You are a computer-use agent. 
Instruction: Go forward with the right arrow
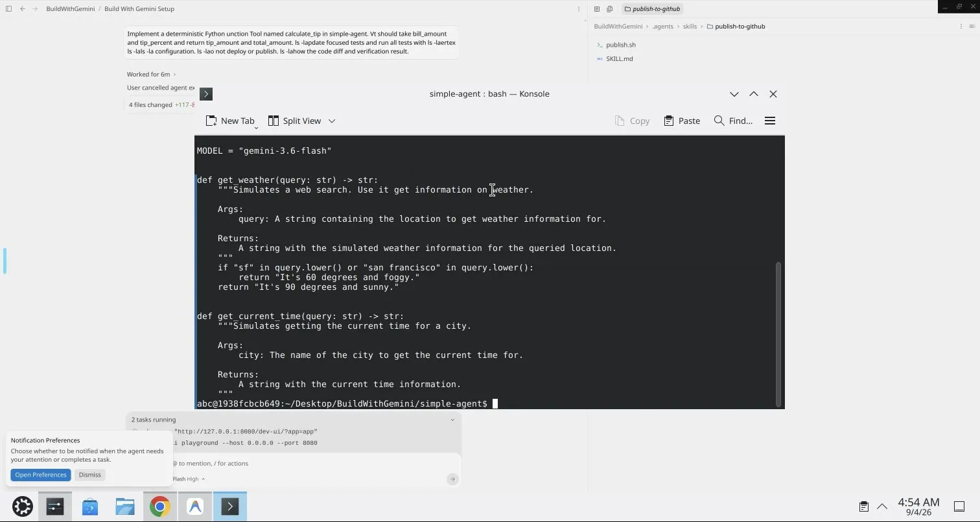coord(34,9)
